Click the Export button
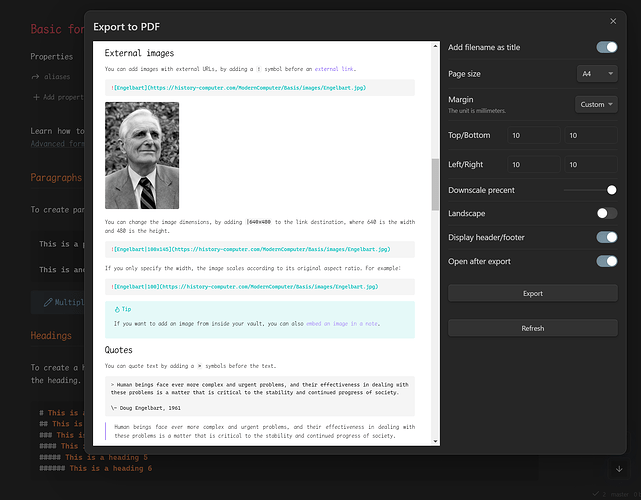 [x=532, y=293]
